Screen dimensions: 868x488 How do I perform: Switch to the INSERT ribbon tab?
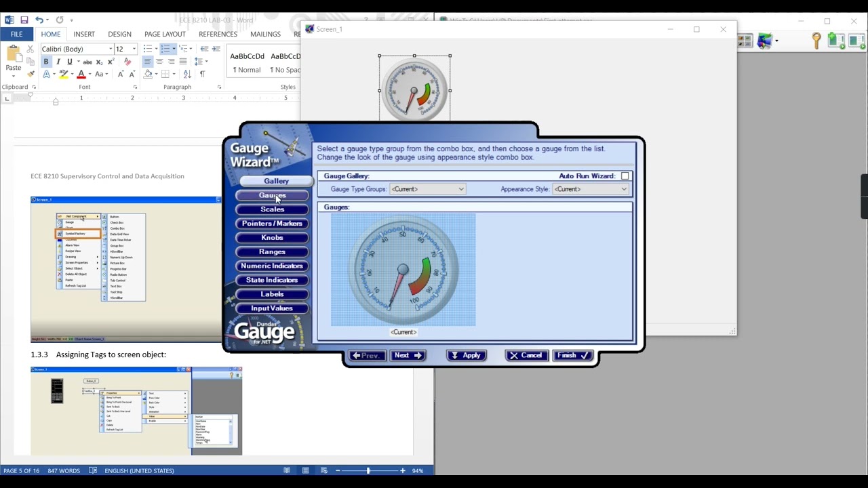[84, 34]
